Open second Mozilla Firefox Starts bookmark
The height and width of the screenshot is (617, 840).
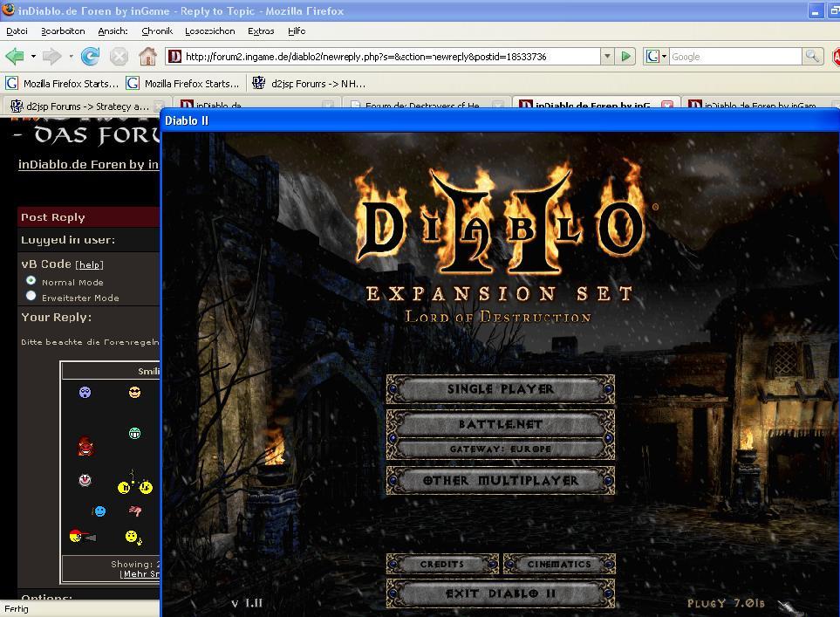tap(183, 83)
